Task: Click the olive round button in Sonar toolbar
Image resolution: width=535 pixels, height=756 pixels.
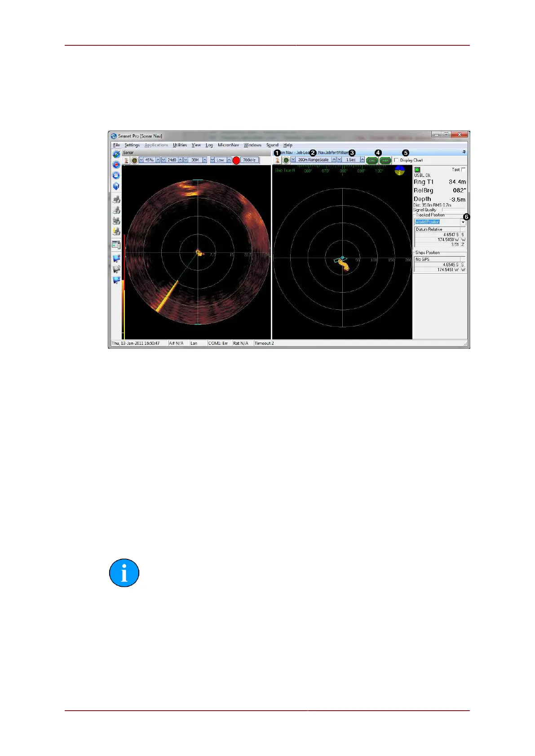Action: coord(134,160)
